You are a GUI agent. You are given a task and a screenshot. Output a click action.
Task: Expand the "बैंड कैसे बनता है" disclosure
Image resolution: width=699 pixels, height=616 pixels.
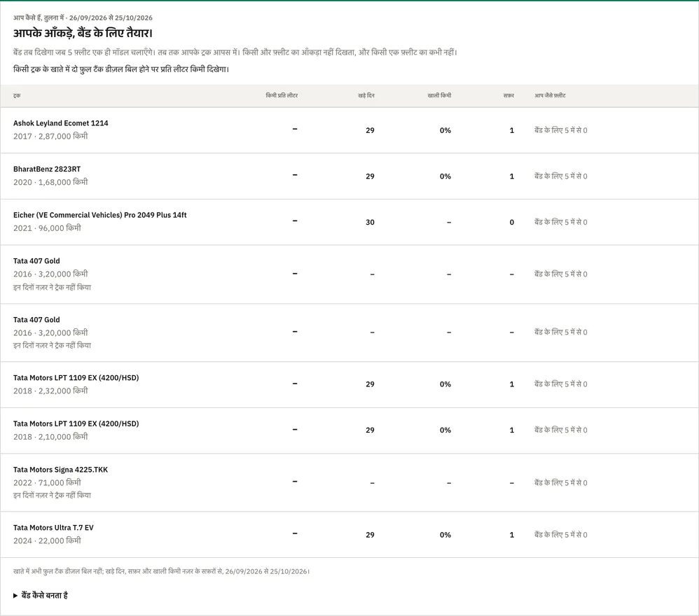tap(41, 595)
